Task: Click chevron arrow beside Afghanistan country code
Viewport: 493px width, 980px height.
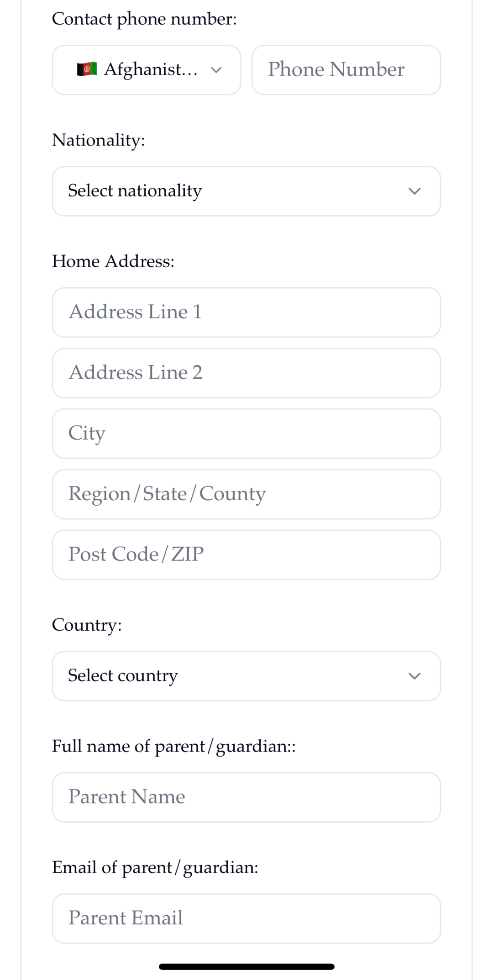Action: pos(216,70)
